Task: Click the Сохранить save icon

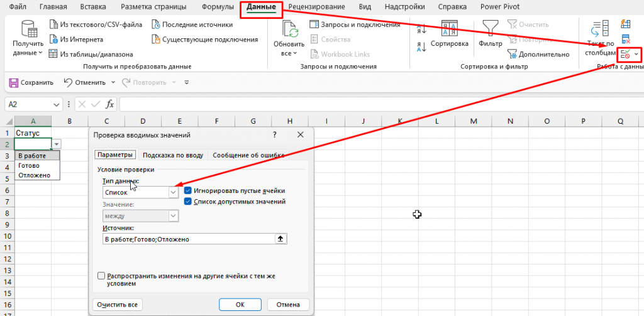Action: 13,82
